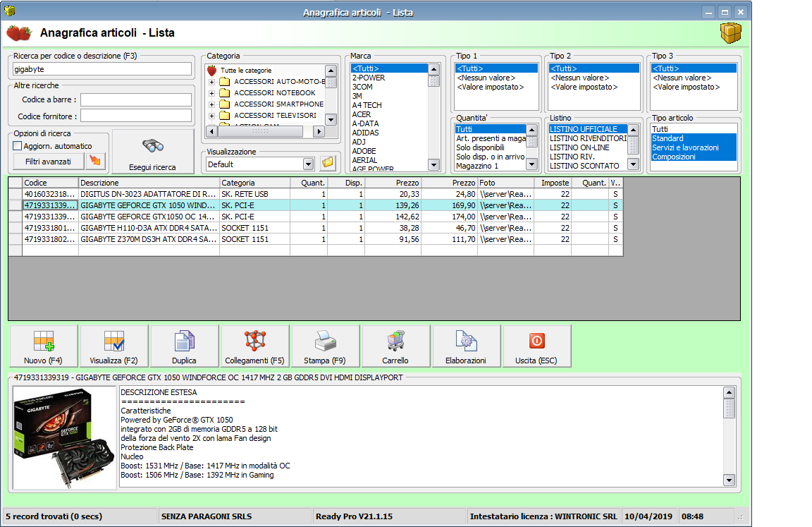The height and width of the screenshot is (527, 812).
Task: Select Magazzino 1 in Quantita' list
Action: (x=490, y=166)
